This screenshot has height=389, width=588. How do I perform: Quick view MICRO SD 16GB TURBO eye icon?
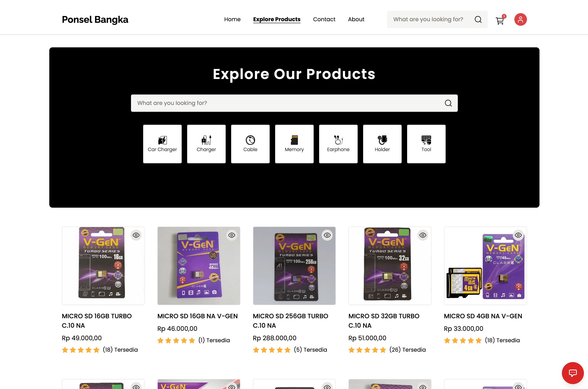[136, 235]
